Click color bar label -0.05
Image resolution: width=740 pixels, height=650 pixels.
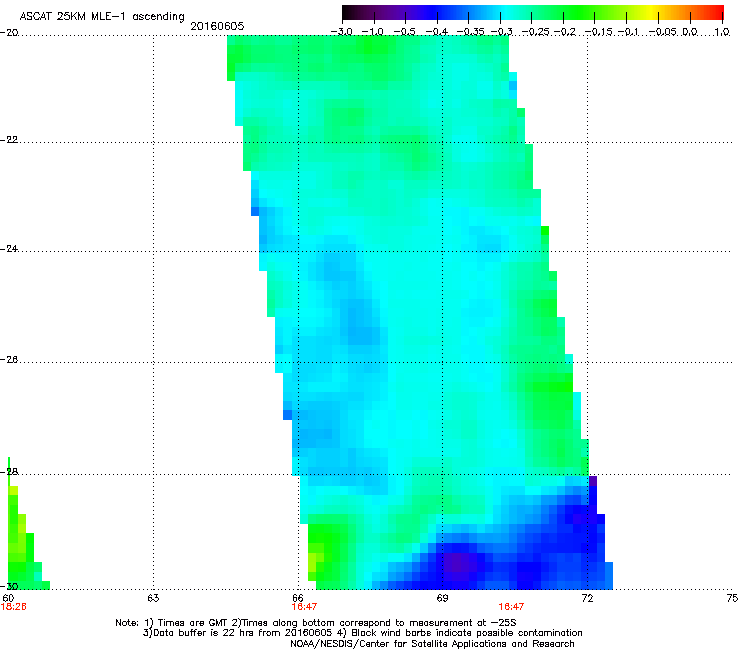tap(663, 32)
